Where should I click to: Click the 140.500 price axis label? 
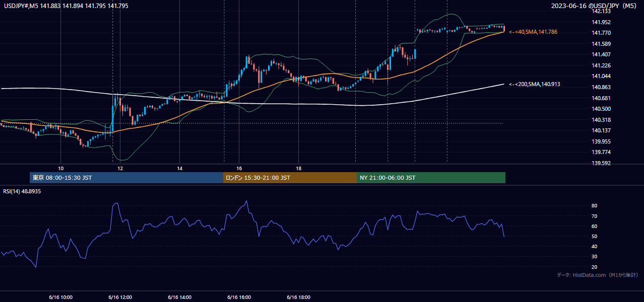pos(602,109)
